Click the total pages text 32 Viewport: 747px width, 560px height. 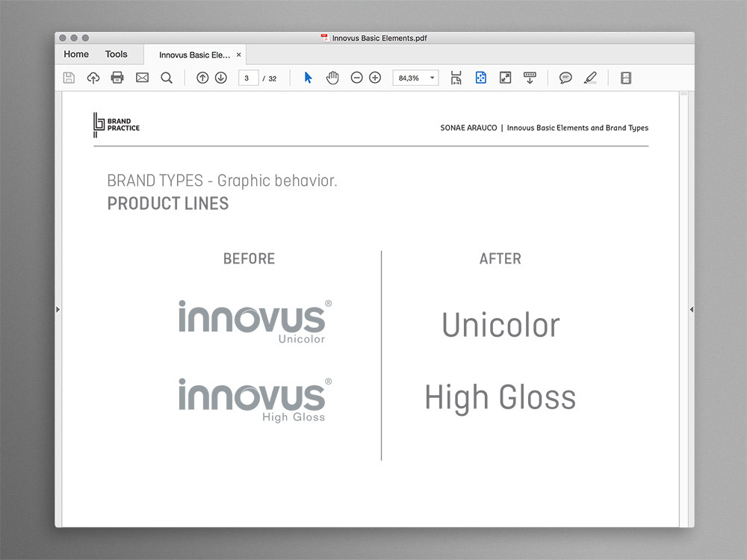pos(273,78)
